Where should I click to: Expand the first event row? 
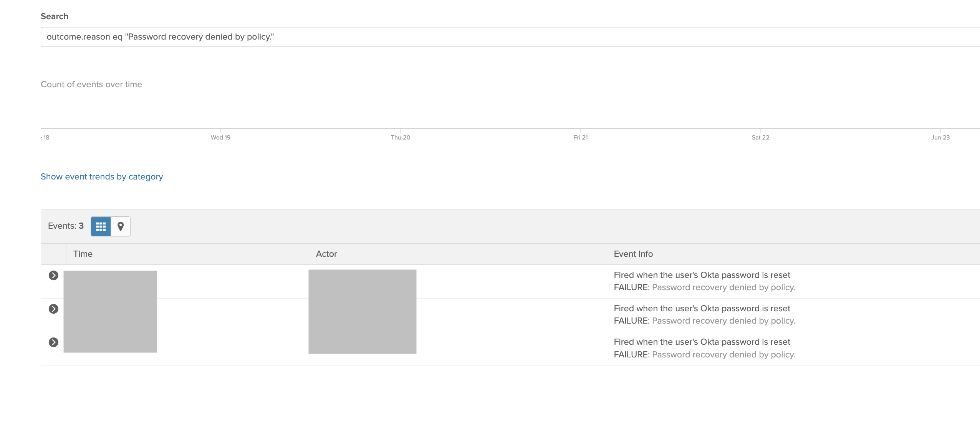(53, 276)
